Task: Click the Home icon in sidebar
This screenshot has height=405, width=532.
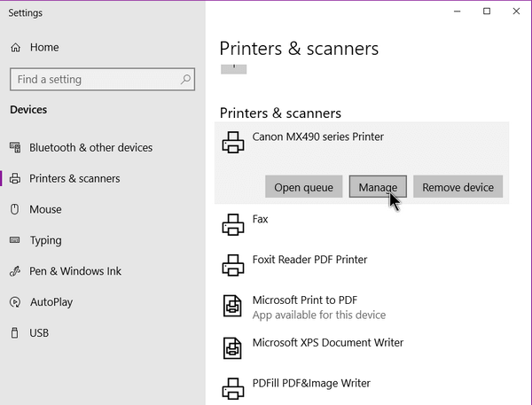Action: [x=15, y=48]
